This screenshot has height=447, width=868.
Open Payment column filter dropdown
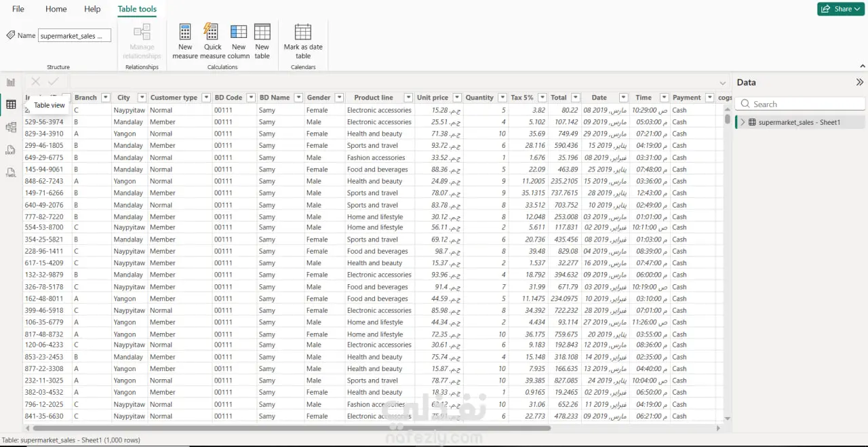pos(709,98)
